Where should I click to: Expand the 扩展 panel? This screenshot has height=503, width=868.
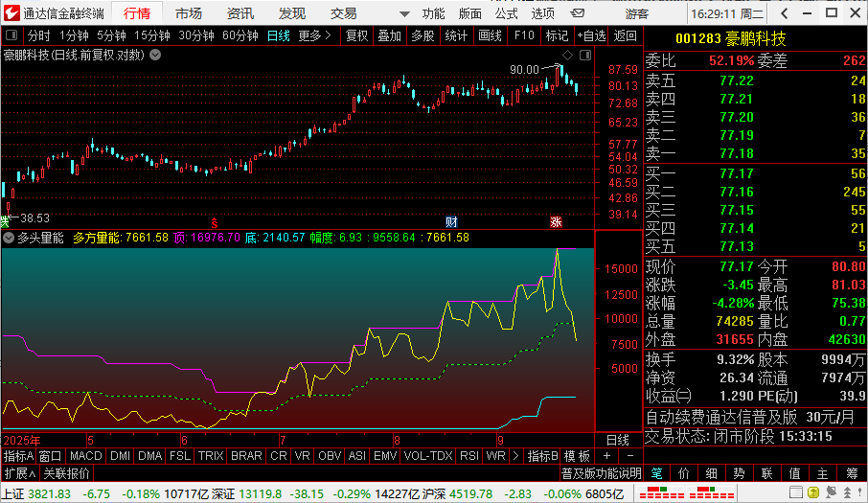pyautogui.click(x=20, y=473)
